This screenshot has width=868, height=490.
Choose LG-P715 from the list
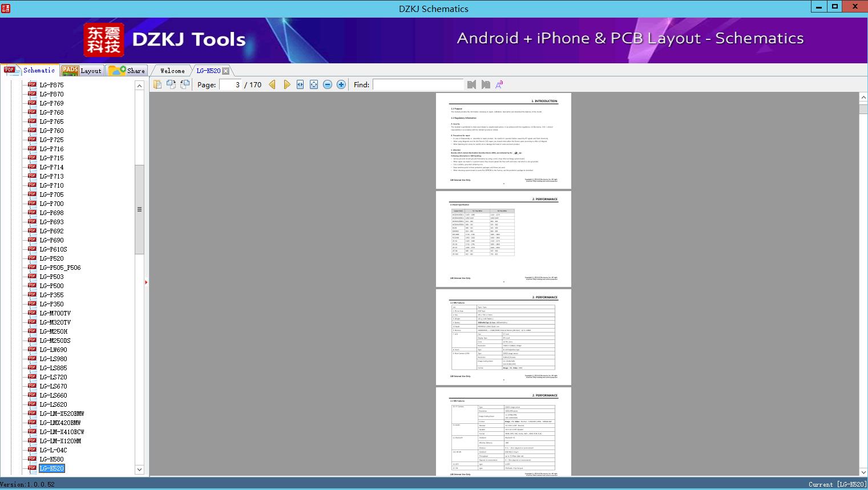click(x=51, y=158)
